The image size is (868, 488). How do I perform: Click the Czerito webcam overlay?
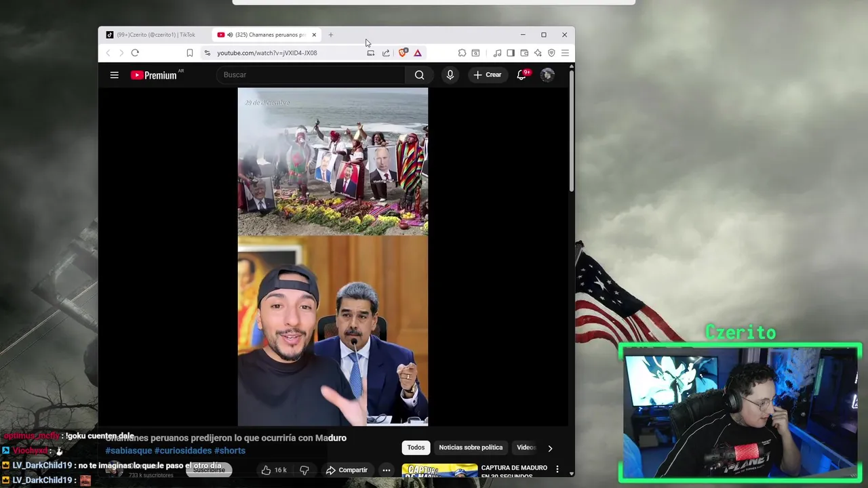coord(740,413)
